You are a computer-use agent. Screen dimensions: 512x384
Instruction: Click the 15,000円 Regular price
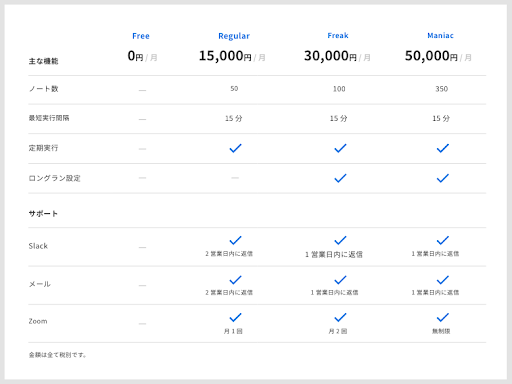coord(225,56)
